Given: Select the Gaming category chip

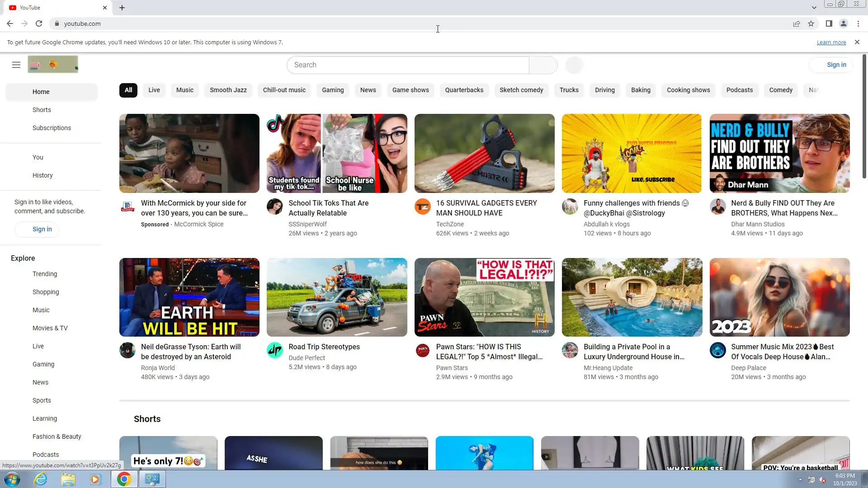Looking at the screenshot, I should pyautogui.click(x=333, y=90).
